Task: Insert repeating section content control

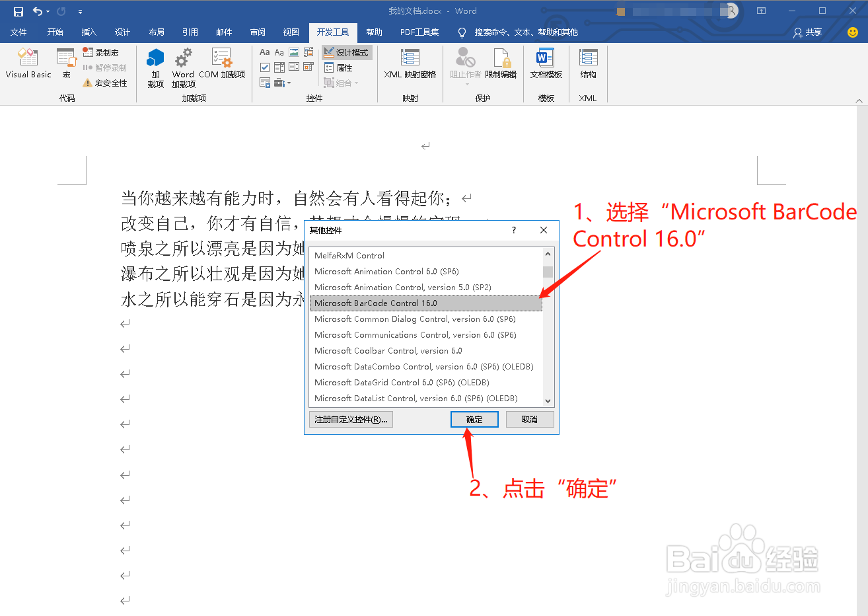Action: pyautogui.click(x=265, y=83)
